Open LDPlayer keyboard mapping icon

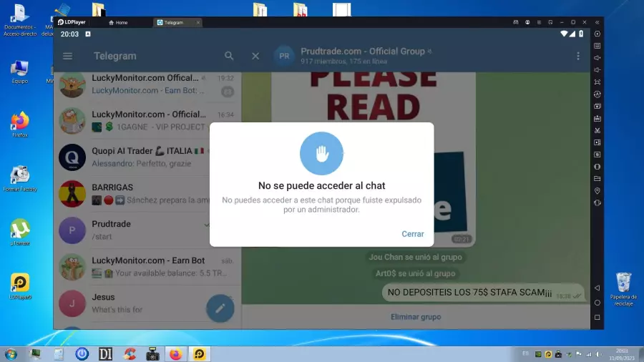coord(597,46)
